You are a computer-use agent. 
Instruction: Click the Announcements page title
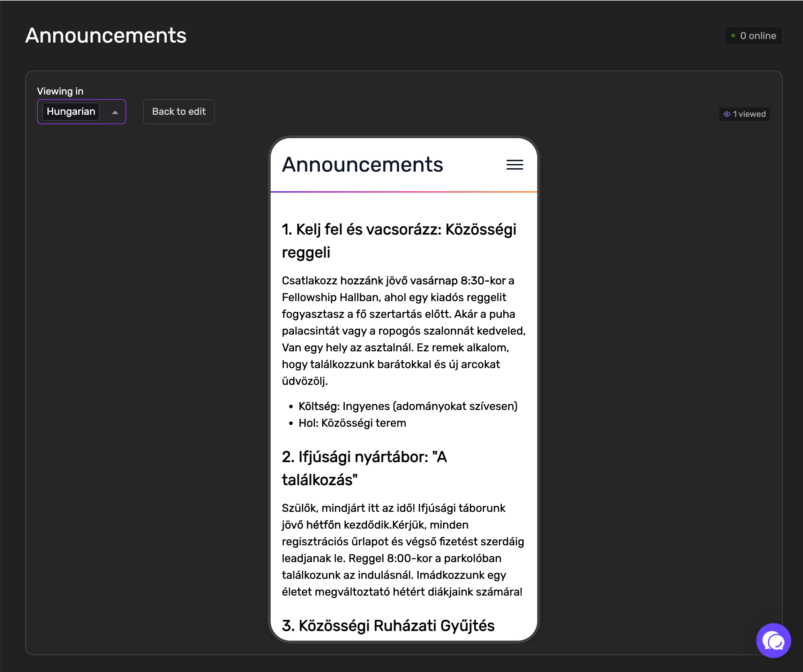pyautogui.click(x=106, y=35)
